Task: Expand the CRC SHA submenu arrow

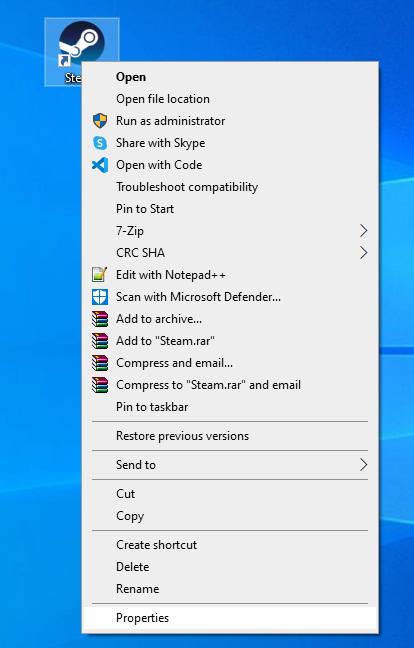Action: pos(363,253)
